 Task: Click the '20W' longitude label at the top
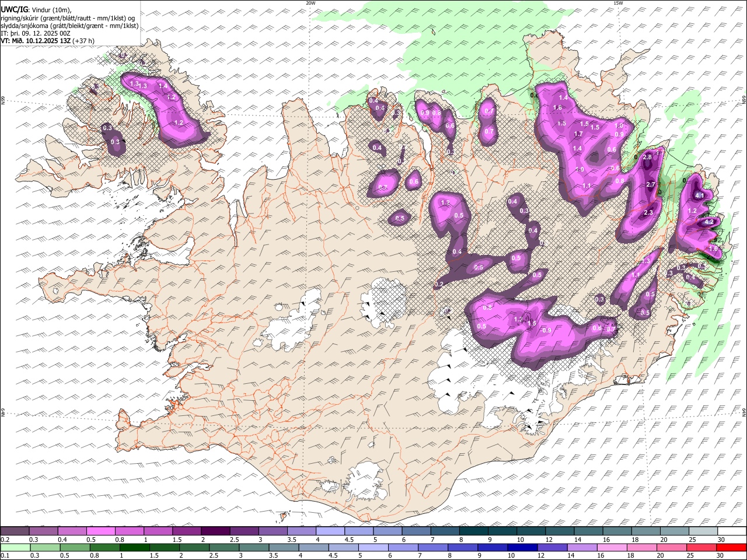click(x=311, y=3)
